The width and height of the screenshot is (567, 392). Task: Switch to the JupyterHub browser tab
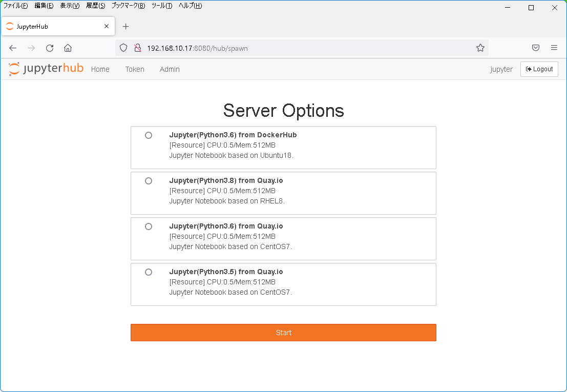(x=58, y=27)
